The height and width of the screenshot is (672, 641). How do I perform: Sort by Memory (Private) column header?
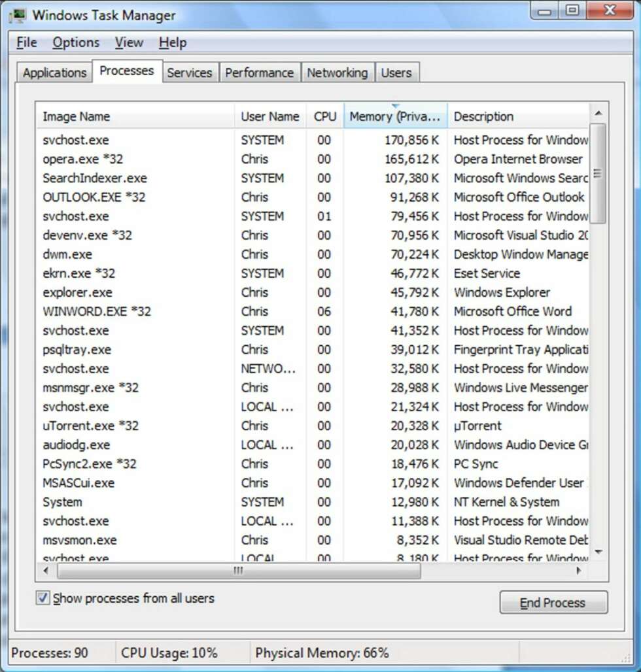395,116
